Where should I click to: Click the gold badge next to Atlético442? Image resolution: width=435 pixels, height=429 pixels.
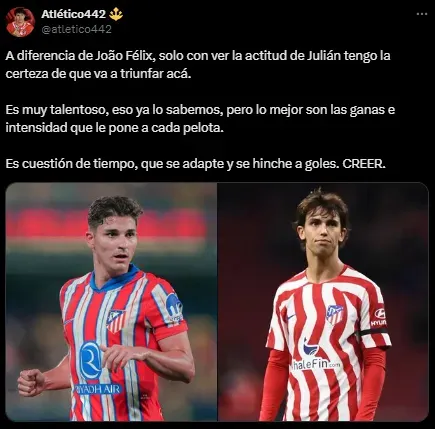tap(116, 14)
